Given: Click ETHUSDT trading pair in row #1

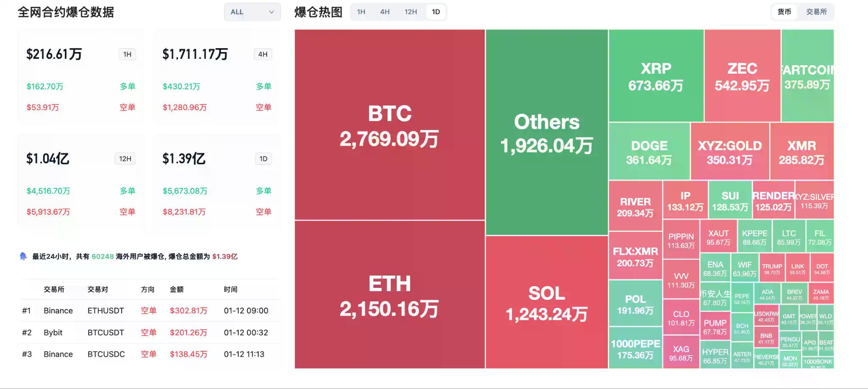Looking at the screenshot, I should point(105,310).
